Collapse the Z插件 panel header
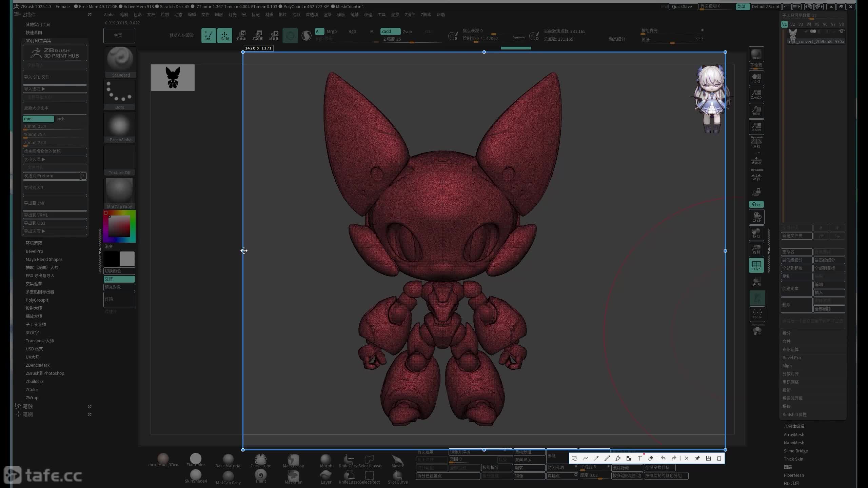This screenshot has width=868, height=488. [29, 15]
